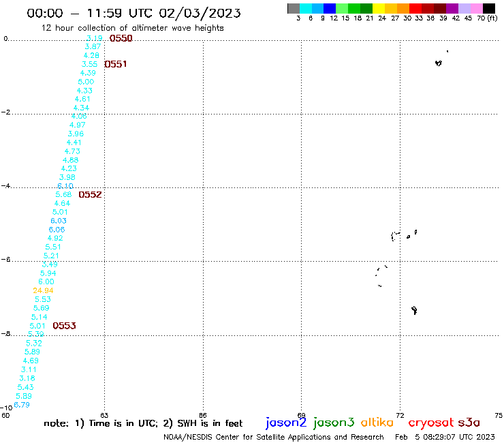504x443 pixels.
Task: Click the 4.06 value on the -2 line
Action: [x=79, y=116]
